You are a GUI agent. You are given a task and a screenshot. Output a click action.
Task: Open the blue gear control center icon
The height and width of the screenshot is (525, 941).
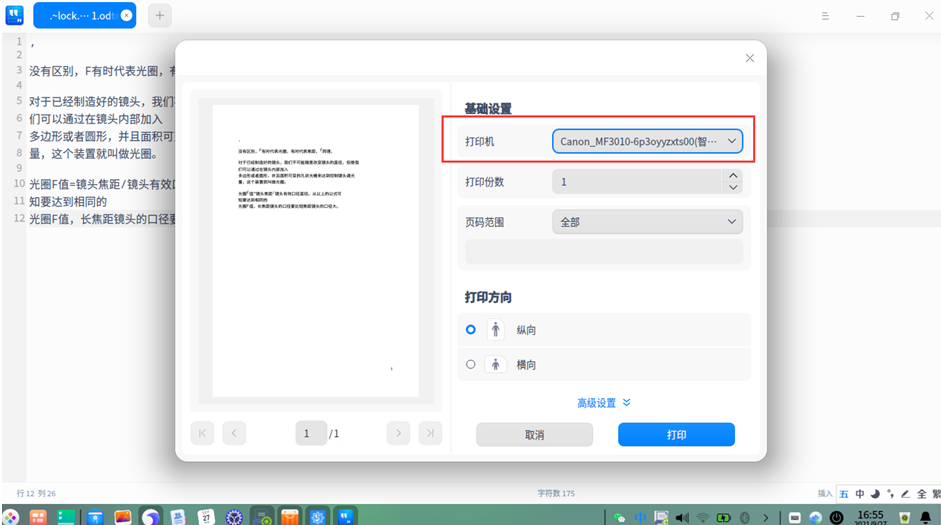(x=234, y=517)
